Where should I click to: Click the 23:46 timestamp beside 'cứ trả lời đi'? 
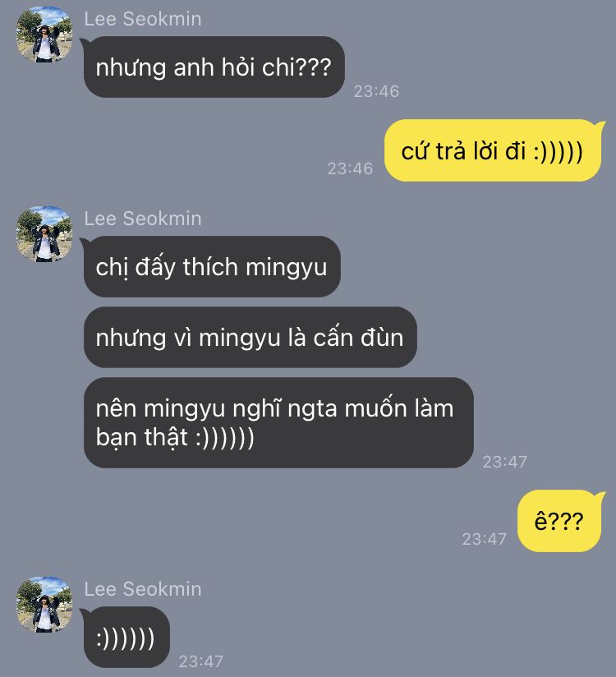(x=350, y=168)
